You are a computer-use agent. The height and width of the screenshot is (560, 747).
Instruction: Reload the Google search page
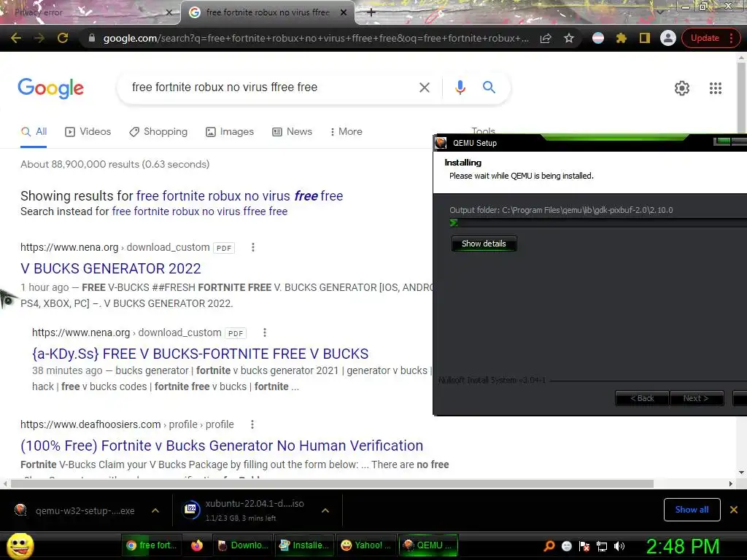click(63, 38)
